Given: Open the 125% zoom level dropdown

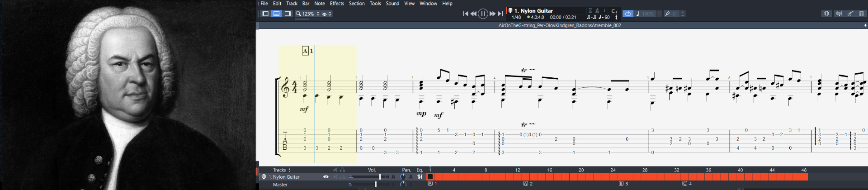Looking at the screenshot, I should pyautogui.click(x=311, y=14).
